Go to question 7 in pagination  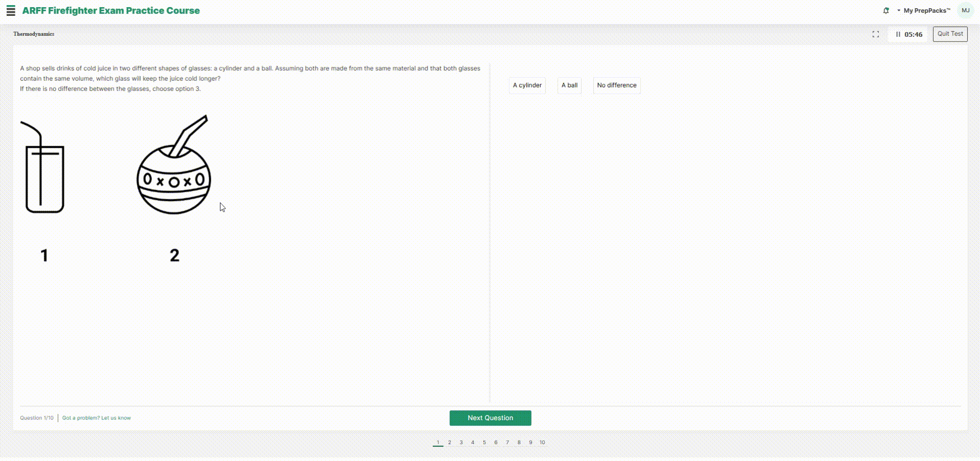click(507, 443)
